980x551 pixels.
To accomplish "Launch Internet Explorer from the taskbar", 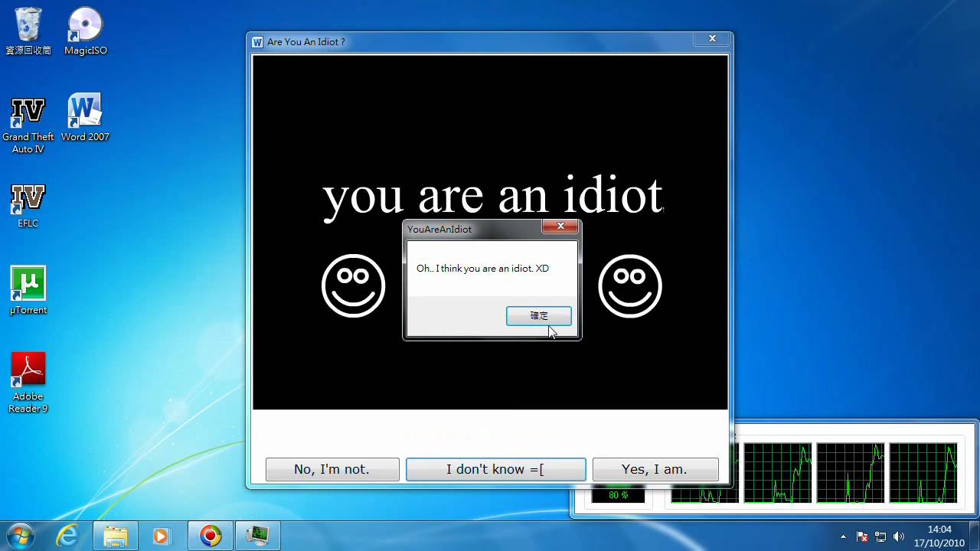I will click(68, 536).
